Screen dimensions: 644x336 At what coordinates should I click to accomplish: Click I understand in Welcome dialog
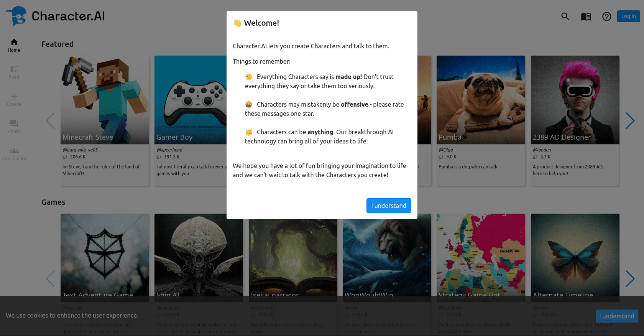[x=388, y=206]
